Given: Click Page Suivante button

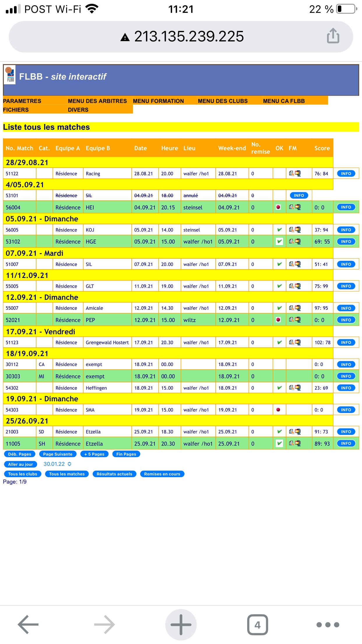Looking at the screenshot, I should click(x=58, y=454).
